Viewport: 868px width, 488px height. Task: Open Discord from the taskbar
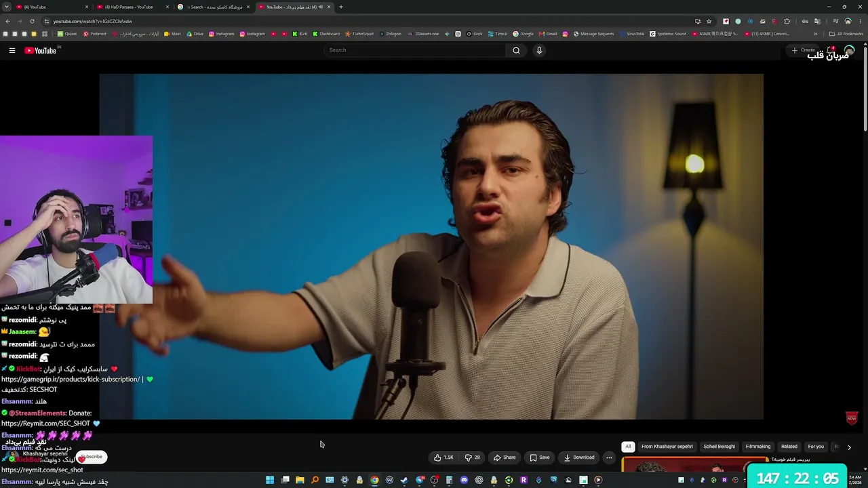tap(464, 480)
